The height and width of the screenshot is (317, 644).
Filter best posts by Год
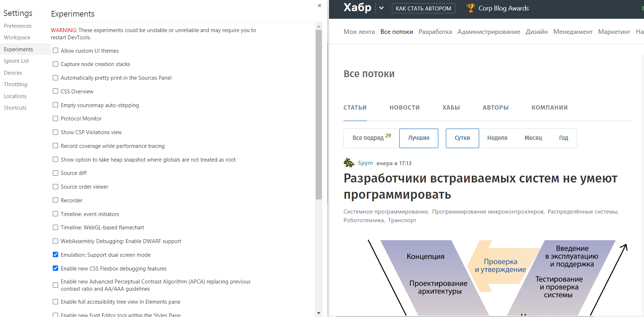click(563, 138)
